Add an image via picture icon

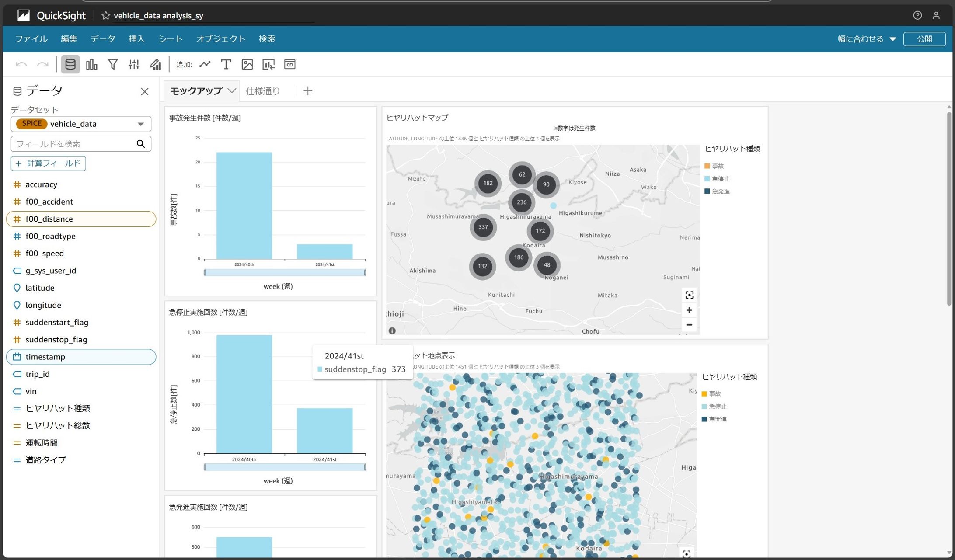[x=247, y=65]
